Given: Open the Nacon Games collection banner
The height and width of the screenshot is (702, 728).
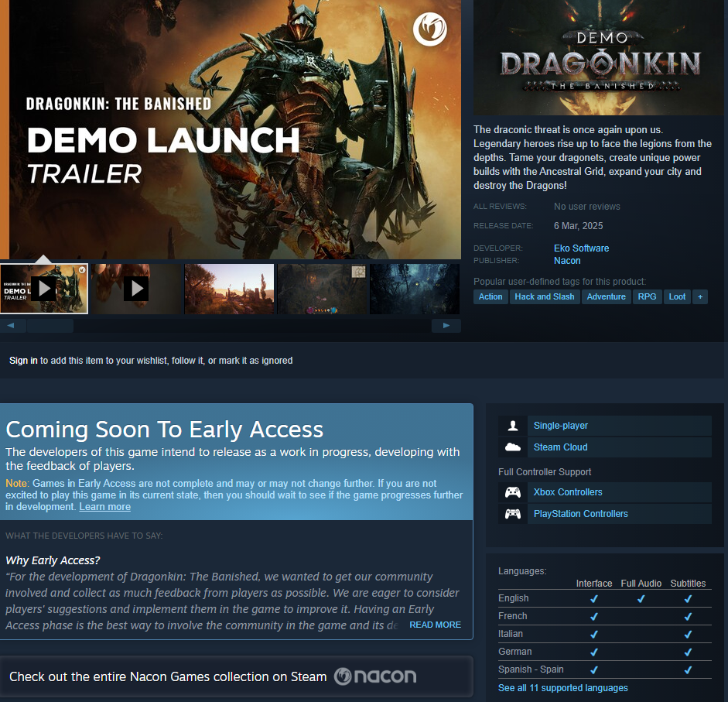Looking at the screenshot, I should [236, 676].
